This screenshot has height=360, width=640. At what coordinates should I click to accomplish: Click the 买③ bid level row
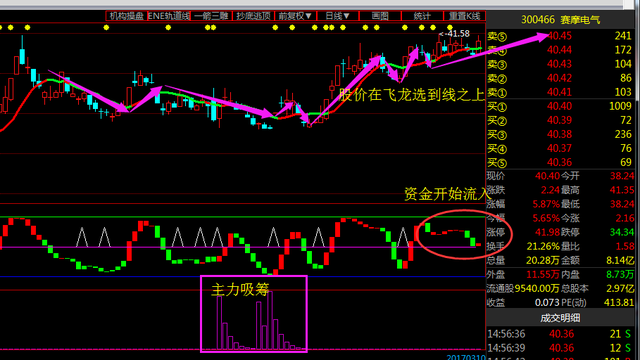coord(560,135)
